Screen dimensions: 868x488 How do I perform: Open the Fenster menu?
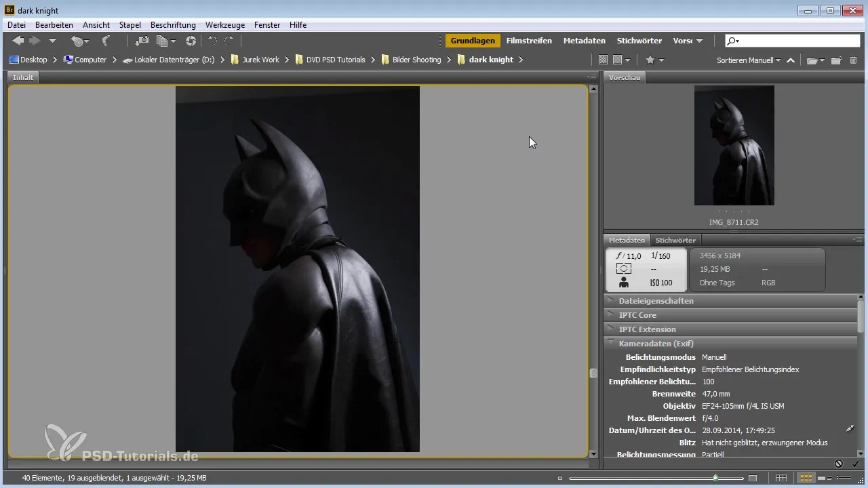point(267,25)
